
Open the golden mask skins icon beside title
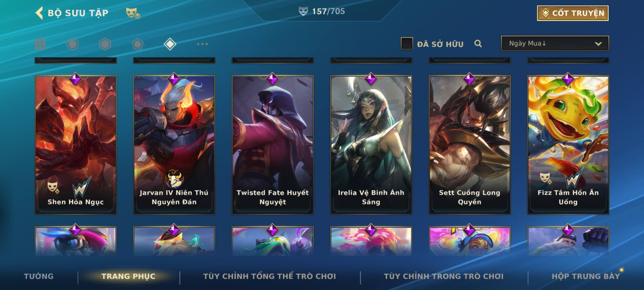click(133, 13)
